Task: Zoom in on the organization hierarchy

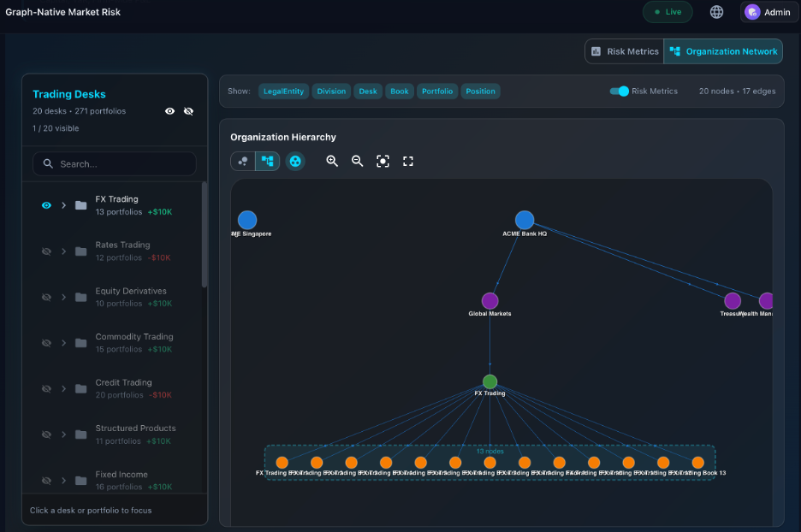Action: point(333,161)
